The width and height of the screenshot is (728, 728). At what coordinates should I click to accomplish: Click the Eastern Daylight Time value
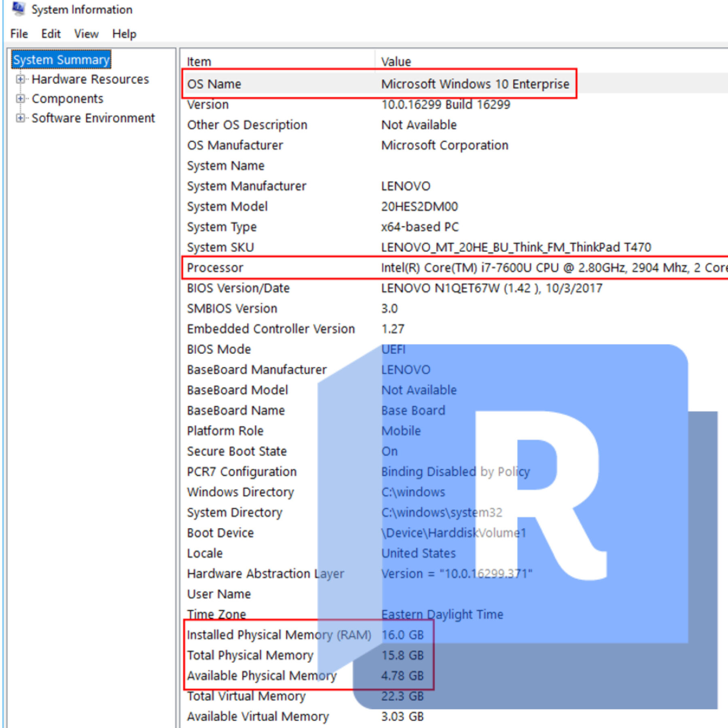click(442, 614)
